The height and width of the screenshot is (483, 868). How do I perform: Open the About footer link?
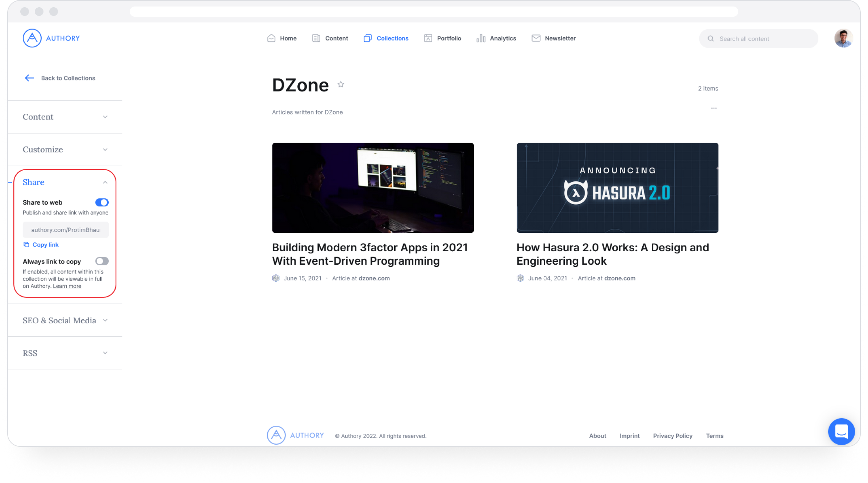tap(597, 436)
